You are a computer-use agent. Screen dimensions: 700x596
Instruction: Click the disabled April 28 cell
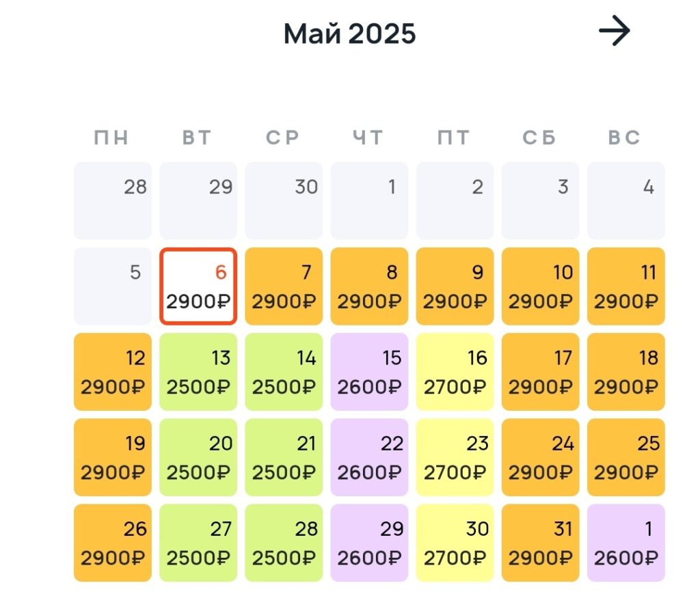[x=113, y=201]
